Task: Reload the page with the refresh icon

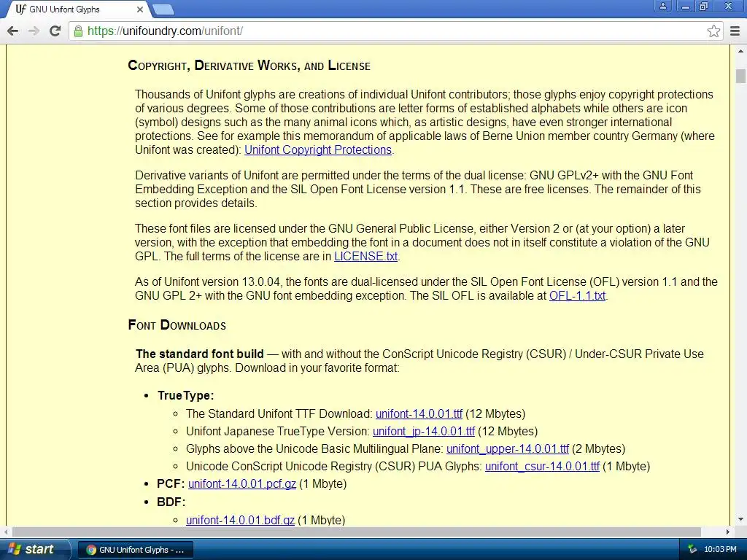Action: [55, 31]
